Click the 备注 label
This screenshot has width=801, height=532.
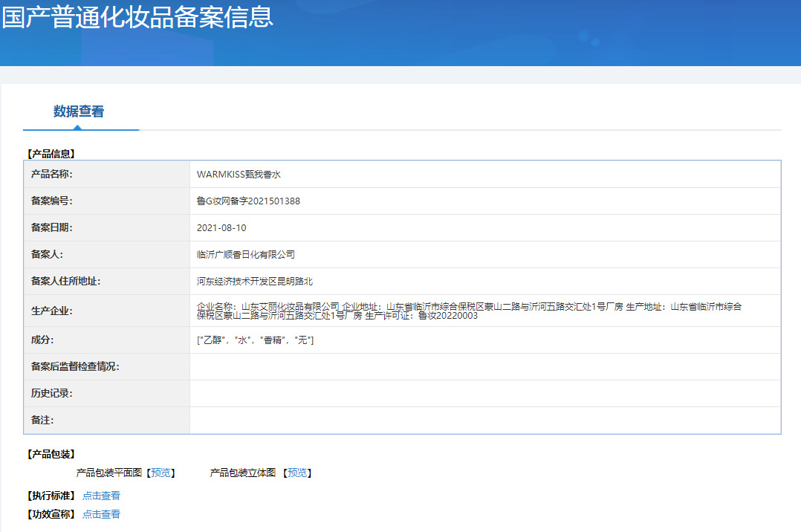(x=42, y=420)
